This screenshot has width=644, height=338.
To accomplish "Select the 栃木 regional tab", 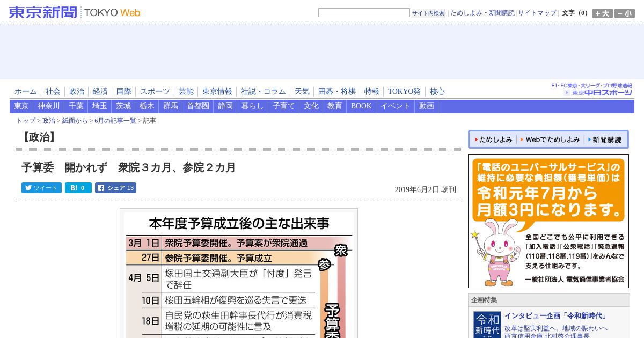I will pos(147,106).
